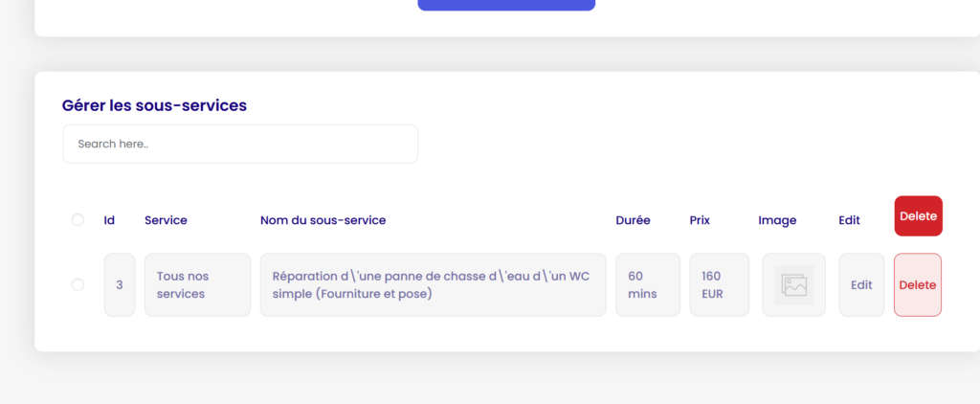
Task: Click the 'Edit' column header label
Action: pos(850,220)
